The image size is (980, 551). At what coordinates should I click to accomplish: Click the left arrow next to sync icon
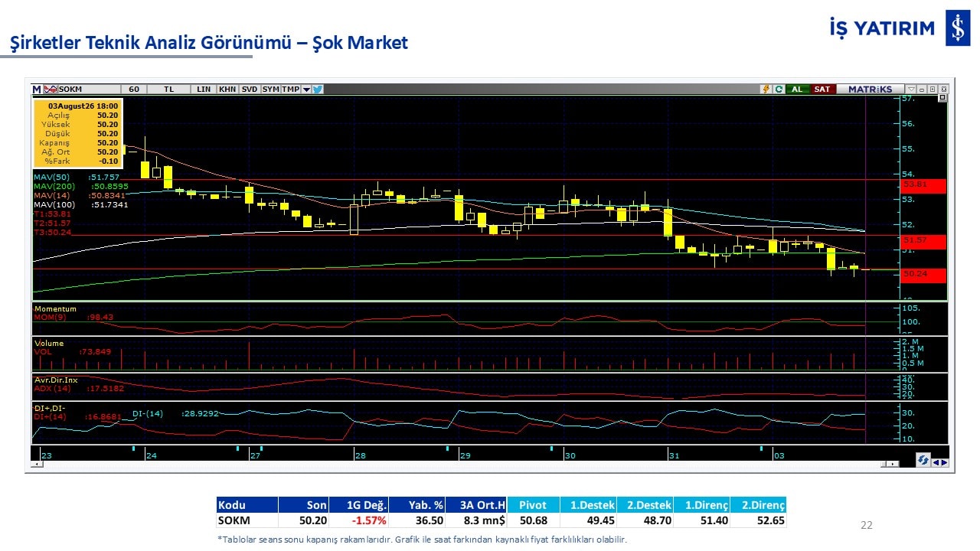936,461
